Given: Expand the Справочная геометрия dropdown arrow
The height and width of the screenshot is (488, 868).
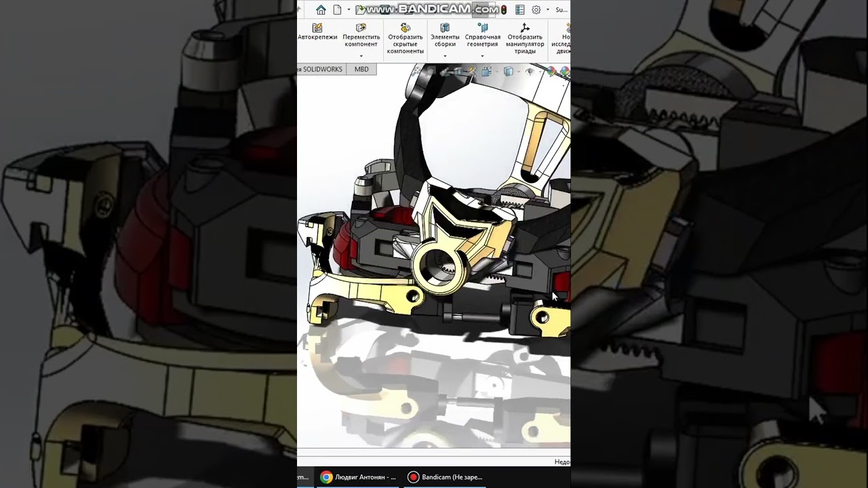Looking at the screenshot, I should tap(483, 56).
